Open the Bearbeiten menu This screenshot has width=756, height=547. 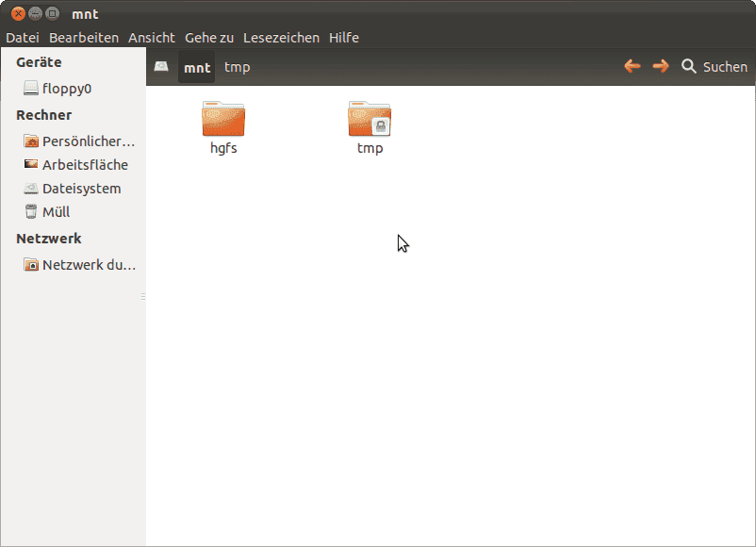click(x=84, y=38)
